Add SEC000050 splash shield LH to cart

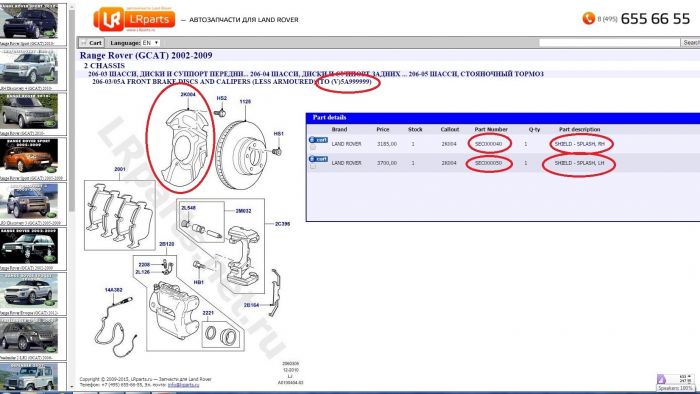tap(318, 159)
